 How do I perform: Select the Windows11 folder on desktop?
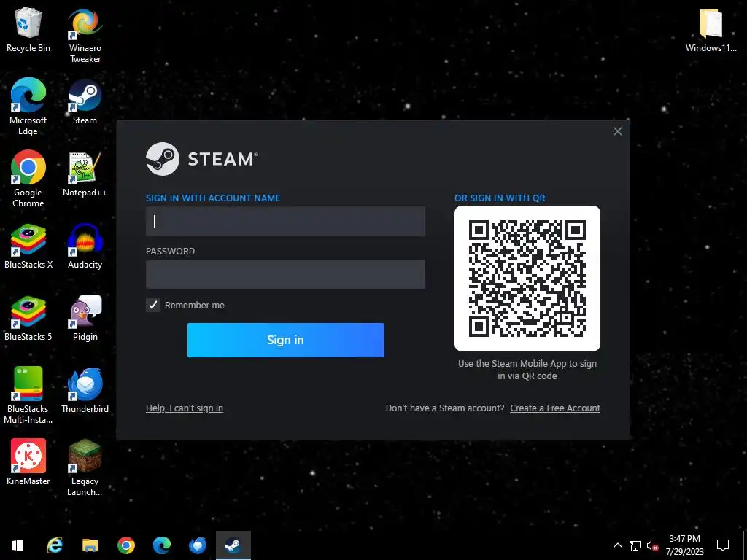711,29
